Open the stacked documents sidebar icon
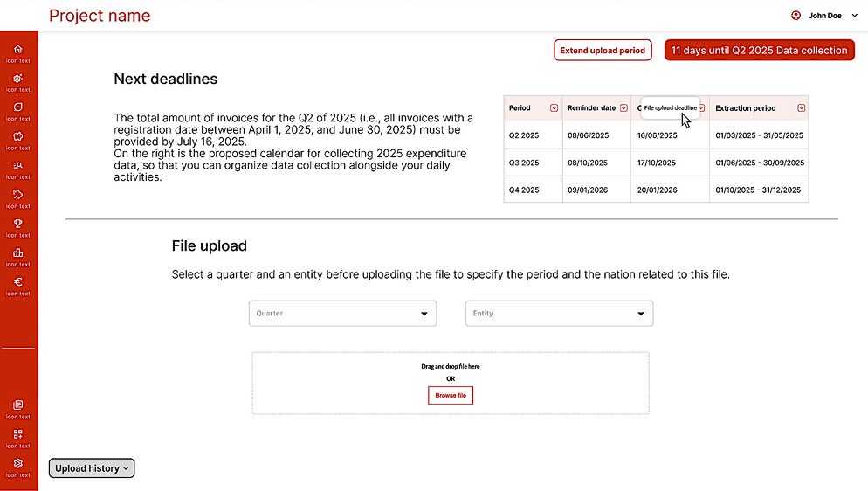 point(18,405)
